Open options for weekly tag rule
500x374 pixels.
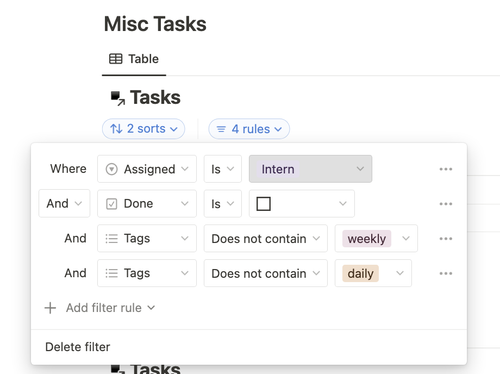click(446, 239)
